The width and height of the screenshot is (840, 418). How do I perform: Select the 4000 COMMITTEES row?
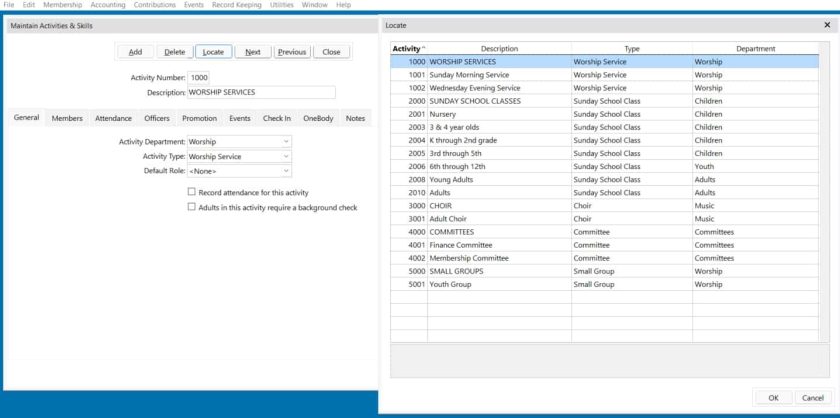tap(605, 232)
